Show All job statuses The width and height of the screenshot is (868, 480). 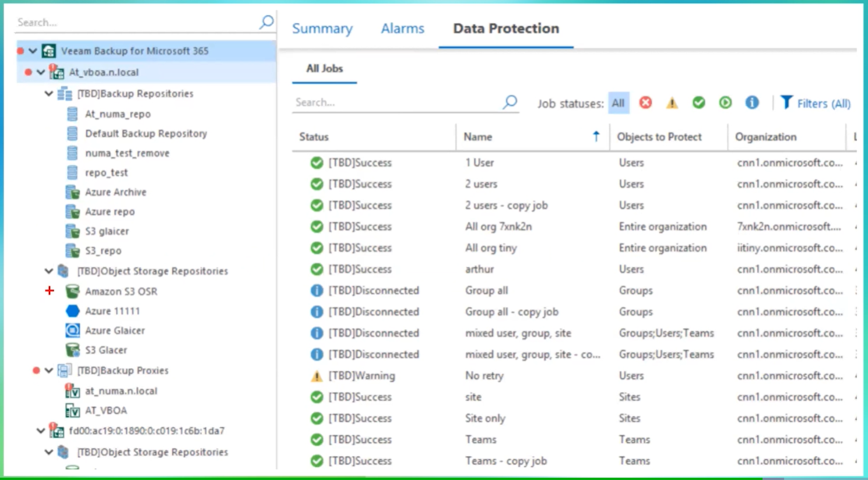pos(619,103)
